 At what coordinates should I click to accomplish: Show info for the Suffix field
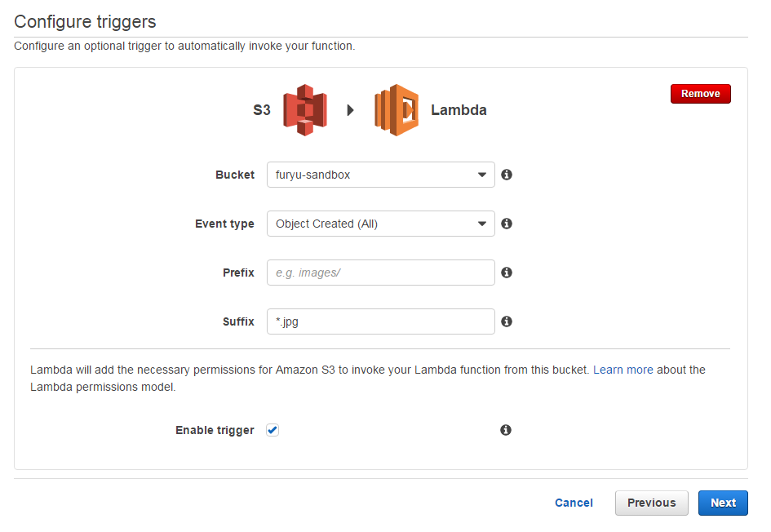[507, 321]
